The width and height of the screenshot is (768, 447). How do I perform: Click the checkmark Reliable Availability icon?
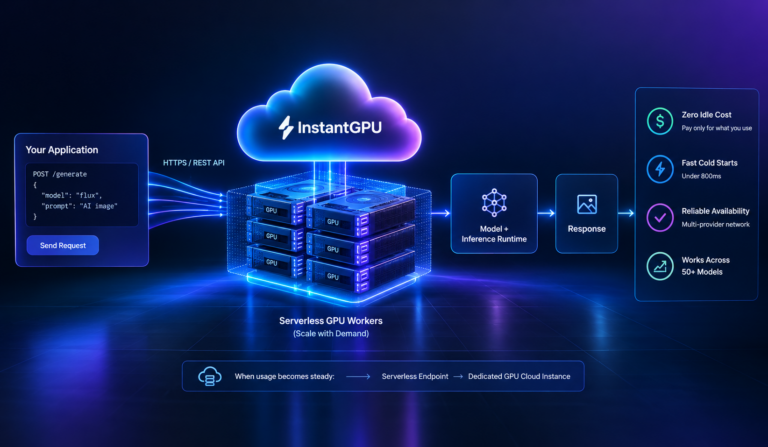pyautogui.click(x=660, y=217)
